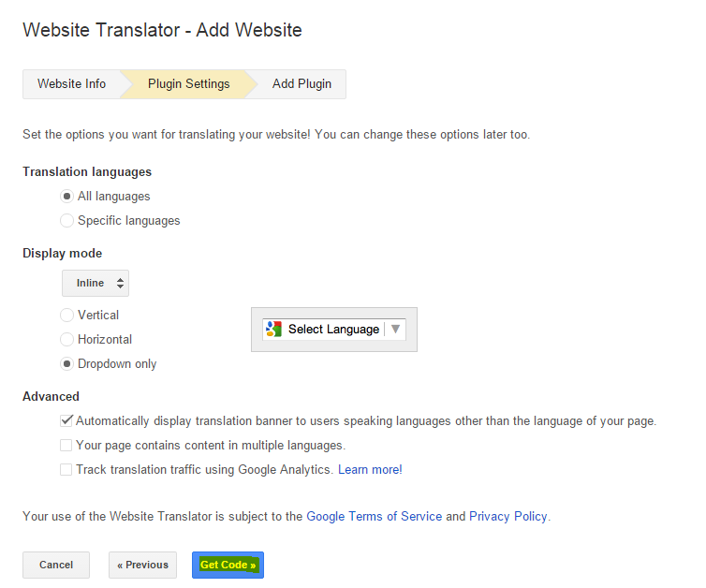Image resolution: width=706 pixels, height=588 pixels.
Task: Switch to the Plugin Settings step
Action: click(188, 84)
